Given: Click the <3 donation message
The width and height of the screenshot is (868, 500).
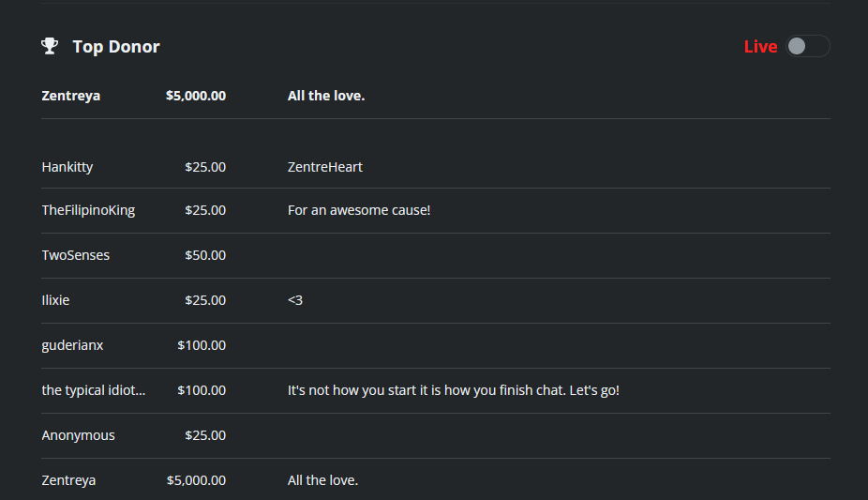Looking at the screenshot, I should click(295, 300).
